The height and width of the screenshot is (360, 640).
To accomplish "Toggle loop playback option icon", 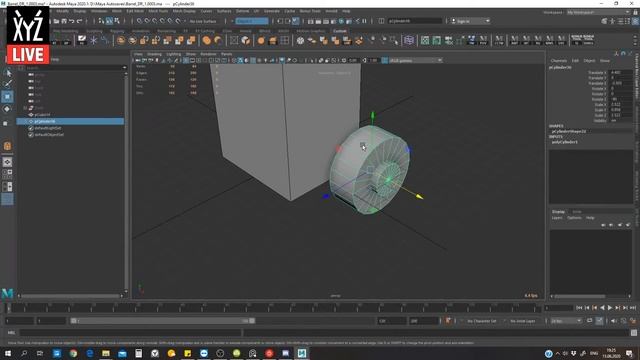I will [589, 321].
